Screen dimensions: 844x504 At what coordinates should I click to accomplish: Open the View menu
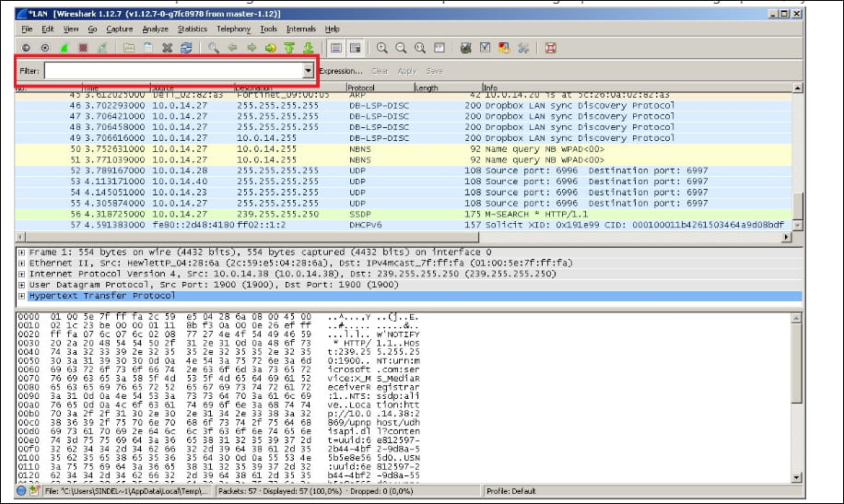(71, 29)
